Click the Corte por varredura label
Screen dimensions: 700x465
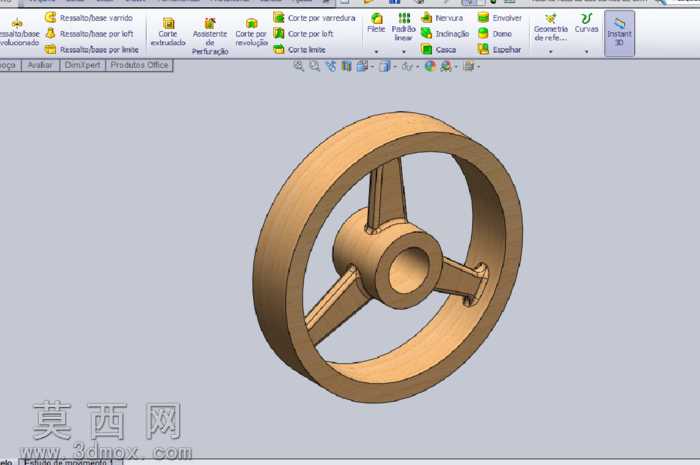click(x=321, y=18)
